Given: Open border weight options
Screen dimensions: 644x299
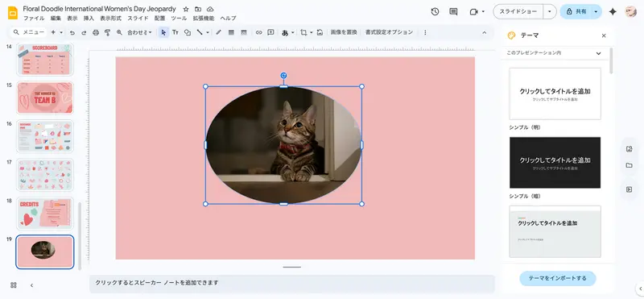Looking at the screenshot, I should pos(231,32).
